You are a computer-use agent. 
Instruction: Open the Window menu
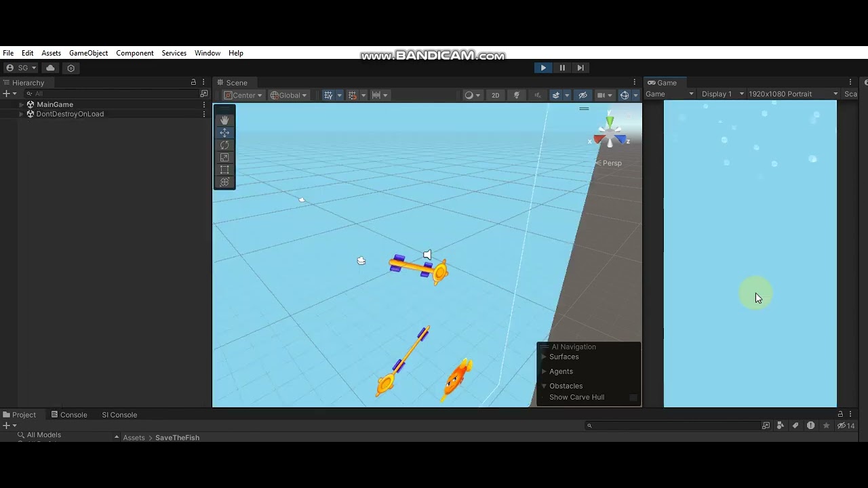coord(208,53)
